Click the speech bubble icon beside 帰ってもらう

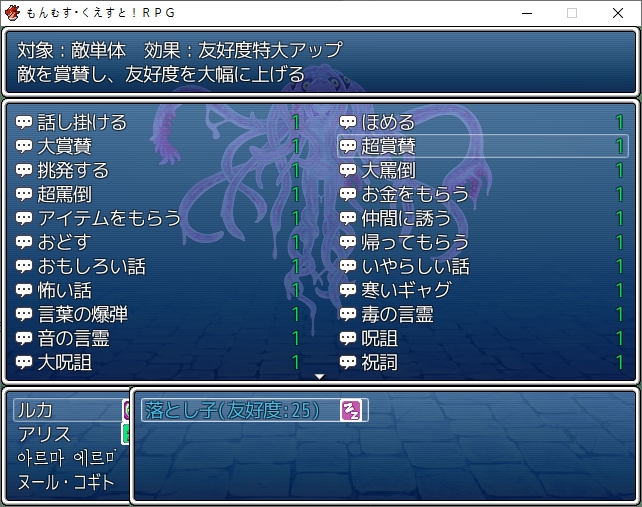[x=348, y=242]
